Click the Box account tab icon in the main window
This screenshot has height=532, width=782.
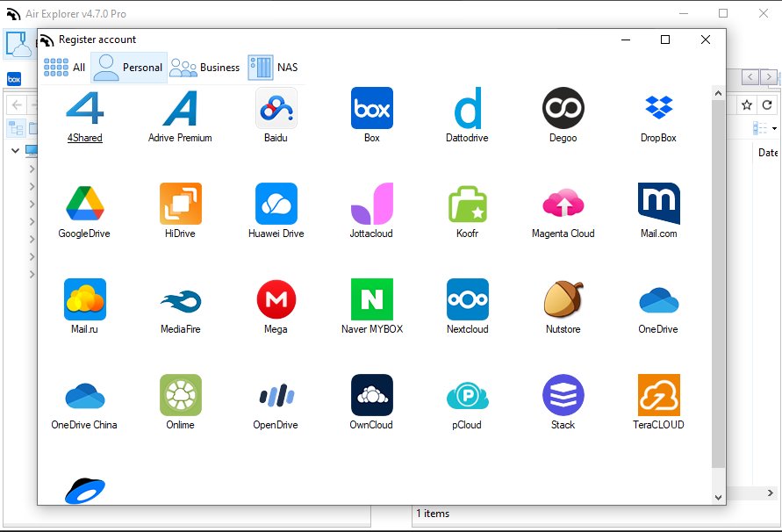[14, 79]
